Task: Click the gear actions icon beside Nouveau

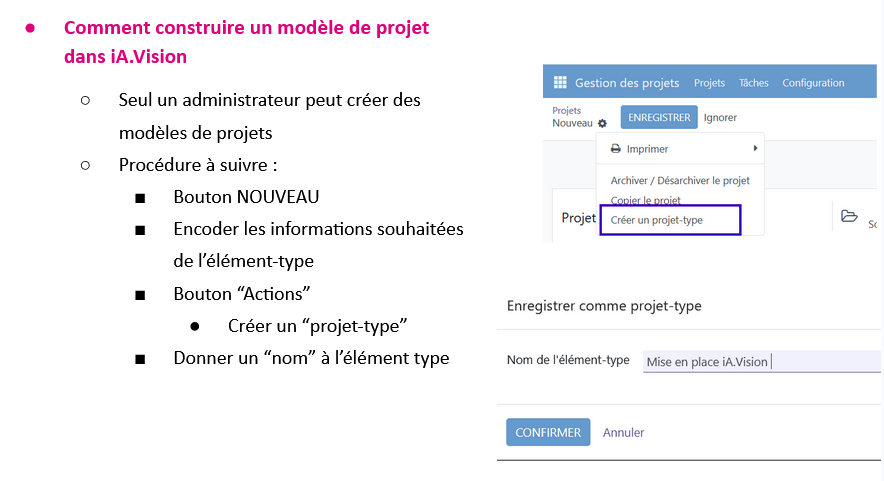Action: [602, 124]
